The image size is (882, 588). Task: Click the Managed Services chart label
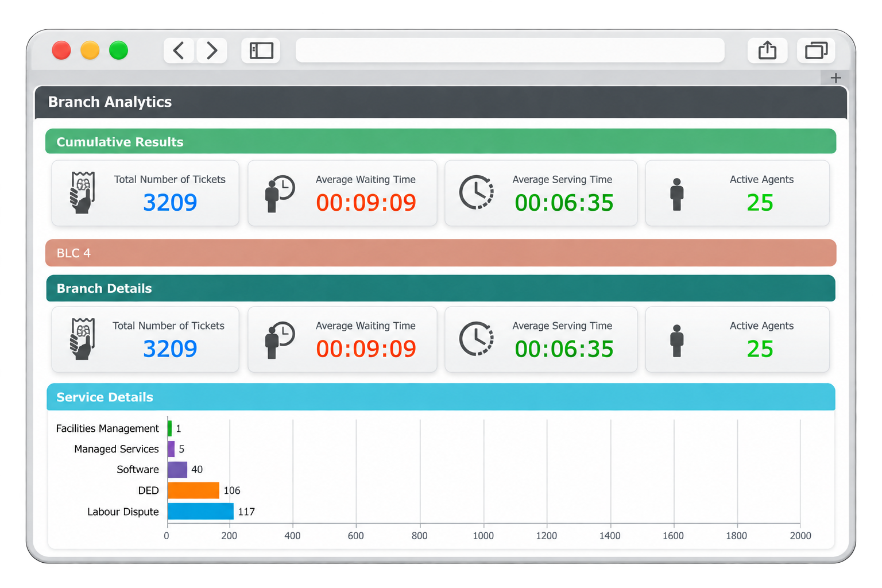point(117,449)
